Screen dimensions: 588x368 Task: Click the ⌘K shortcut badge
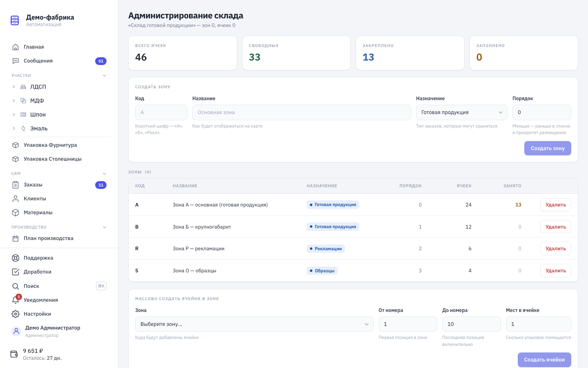[101, 286]
